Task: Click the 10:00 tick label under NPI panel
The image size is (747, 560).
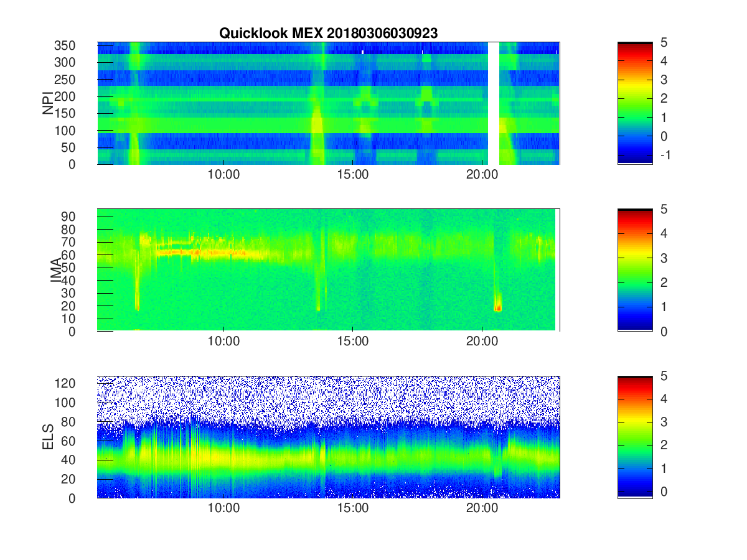Action: point(224,175)
